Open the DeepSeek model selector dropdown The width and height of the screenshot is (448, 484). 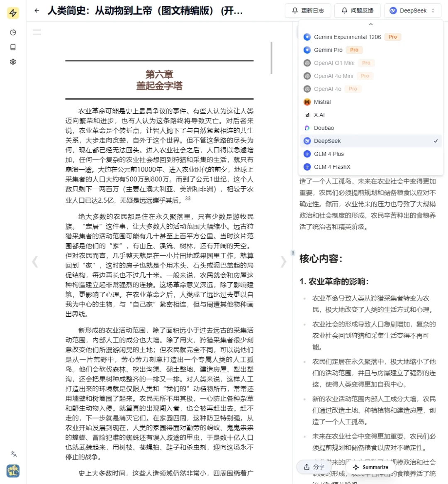click(x=412, y=11)
